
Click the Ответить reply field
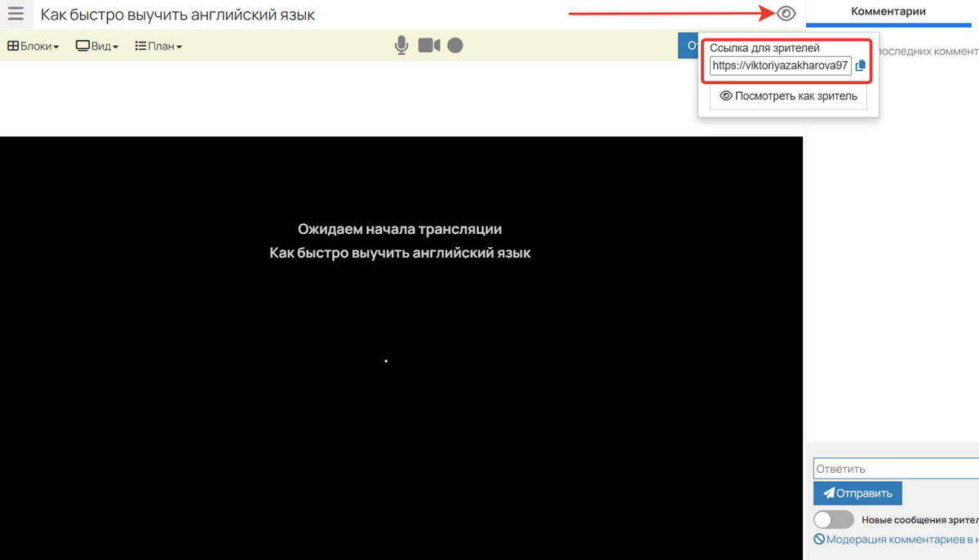896,469
